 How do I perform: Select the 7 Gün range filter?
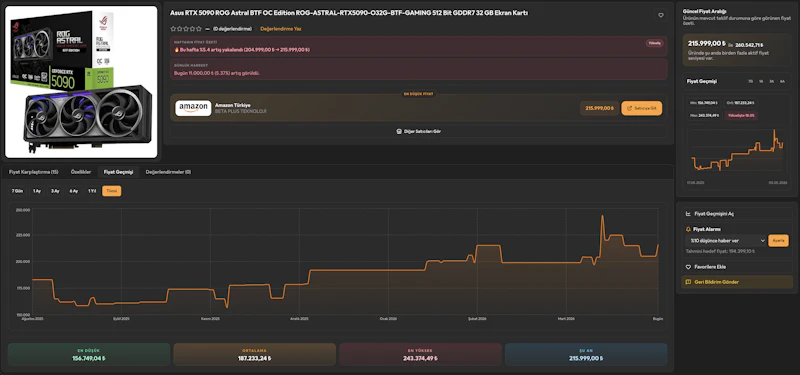(x=17, y=191)
